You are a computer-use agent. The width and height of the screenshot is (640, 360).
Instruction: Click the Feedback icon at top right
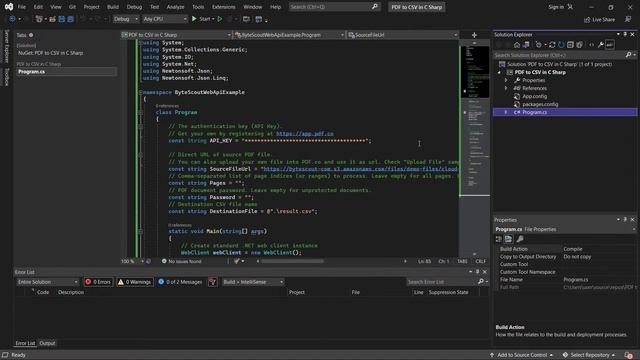coord(628,19)
